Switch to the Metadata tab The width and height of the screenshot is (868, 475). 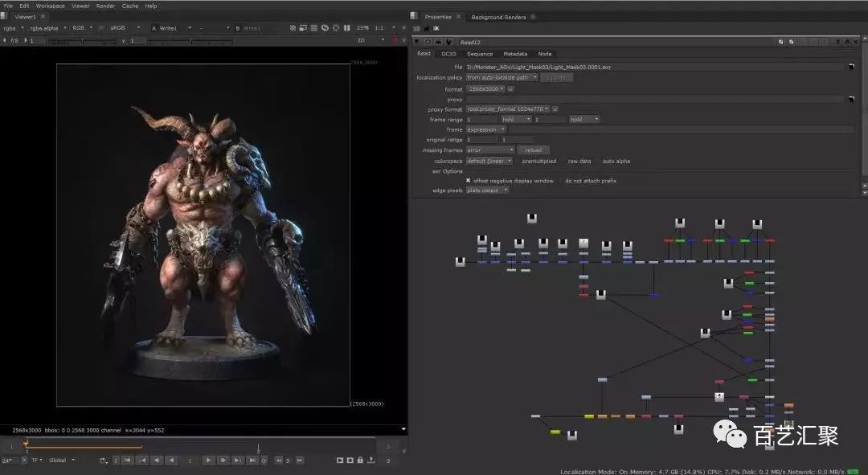coord(514,54)
